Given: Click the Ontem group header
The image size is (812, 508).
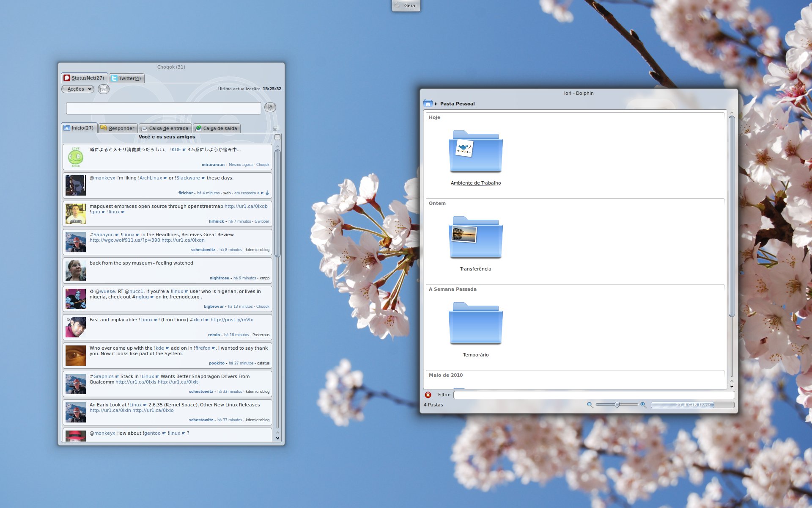Looking at the screenshot, I should coord(437,203).
